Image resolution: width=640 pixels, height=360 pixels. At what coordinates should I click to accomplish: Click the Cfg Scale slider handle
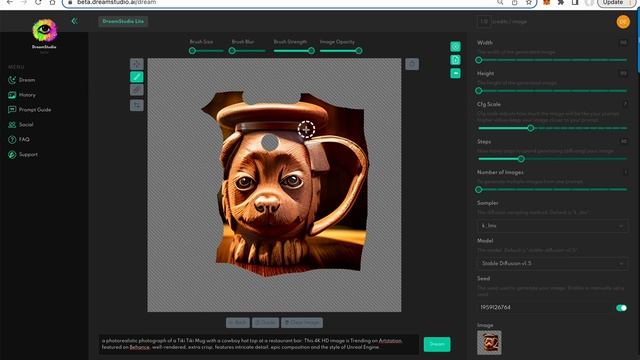531,128
